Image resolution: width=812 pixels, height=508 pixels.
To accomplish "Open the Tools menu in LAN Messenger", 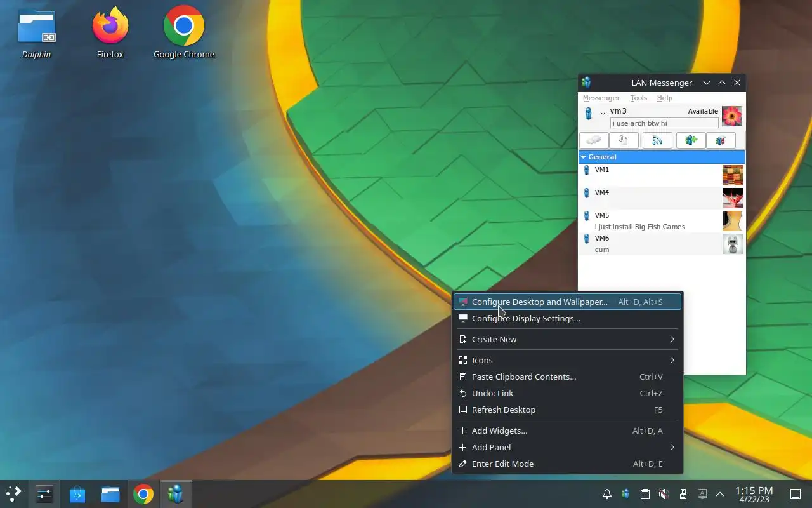I will [x=639, y=98].
